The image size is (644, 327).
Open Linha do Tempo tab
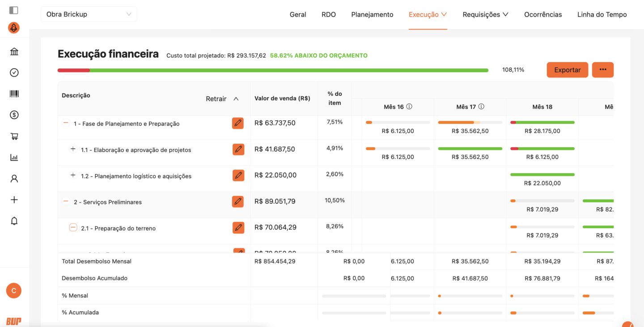(x=602, y=14)
